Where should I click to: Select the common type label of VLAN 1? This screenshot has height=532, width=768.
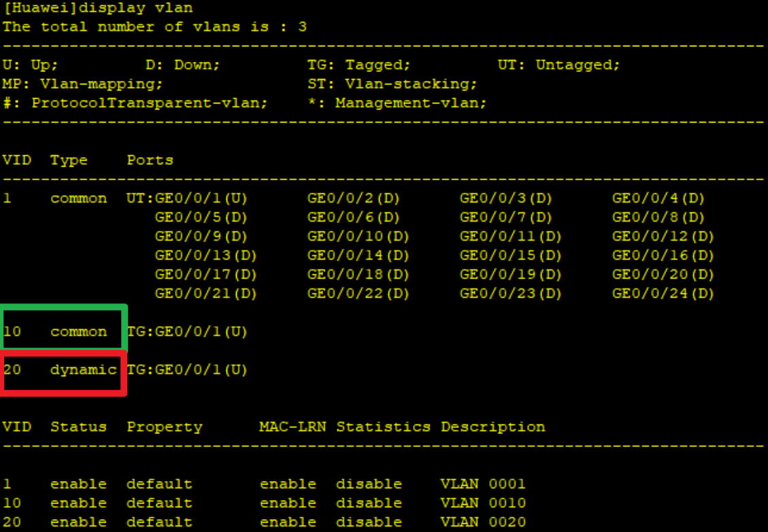78,198
